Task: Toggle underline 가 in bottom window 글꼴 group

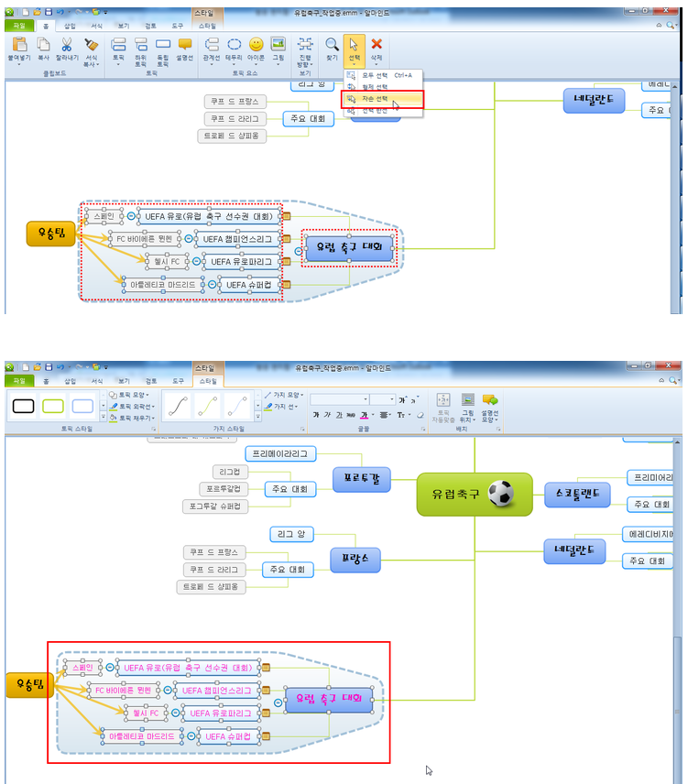Action: (x=340, y=415)
